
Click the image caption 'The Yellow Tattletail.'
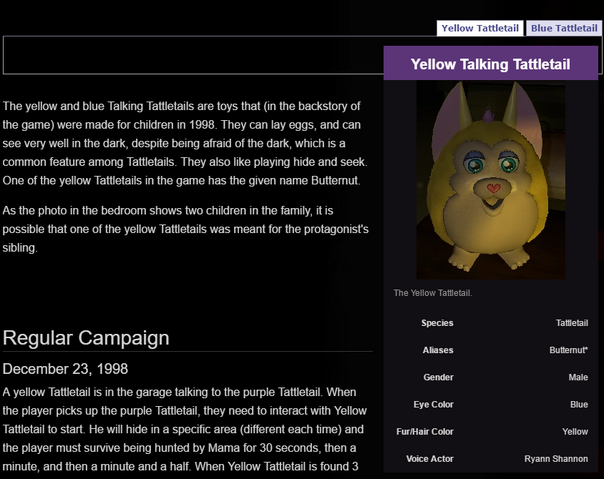point(433,293)
